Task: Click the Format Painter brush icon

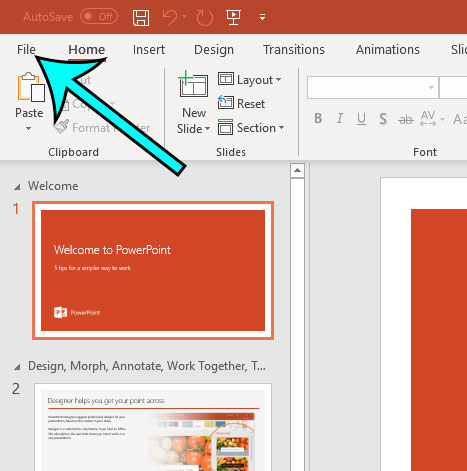Action: point(61,127)
